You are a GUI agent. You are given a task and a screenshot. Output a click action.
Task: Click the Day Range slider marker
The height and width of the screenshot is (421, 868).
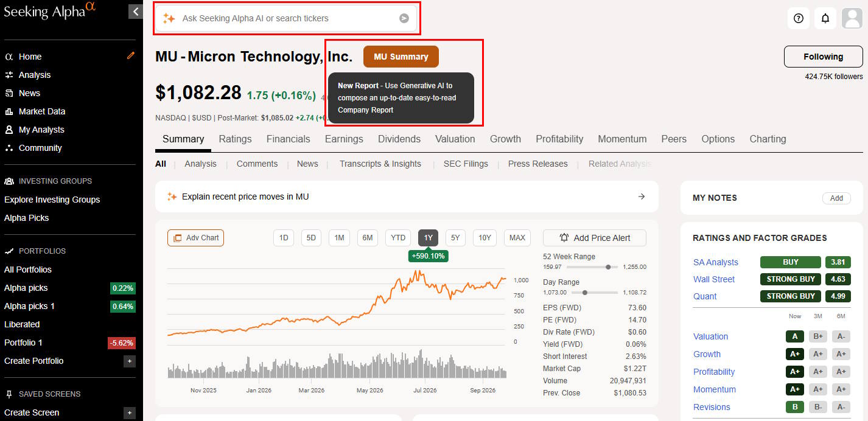[x=584, y=293]
